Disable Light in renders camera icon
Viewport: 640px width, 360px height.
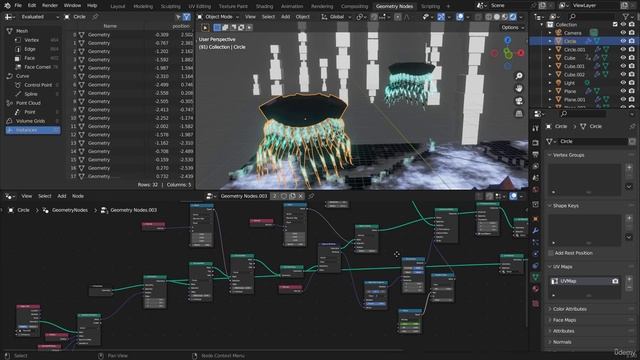[631, 83]
